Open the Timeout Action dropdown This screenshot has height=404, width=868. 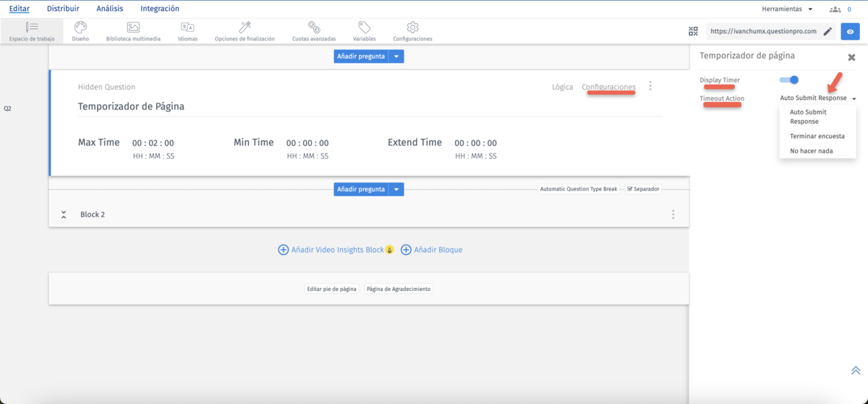818,98
